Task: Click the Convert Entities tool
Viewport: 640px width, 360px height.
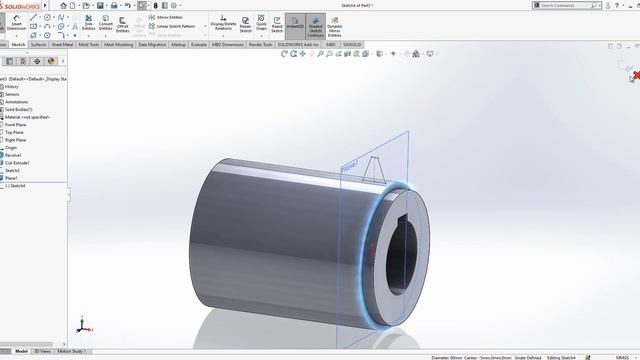Action: coord(105,22)
